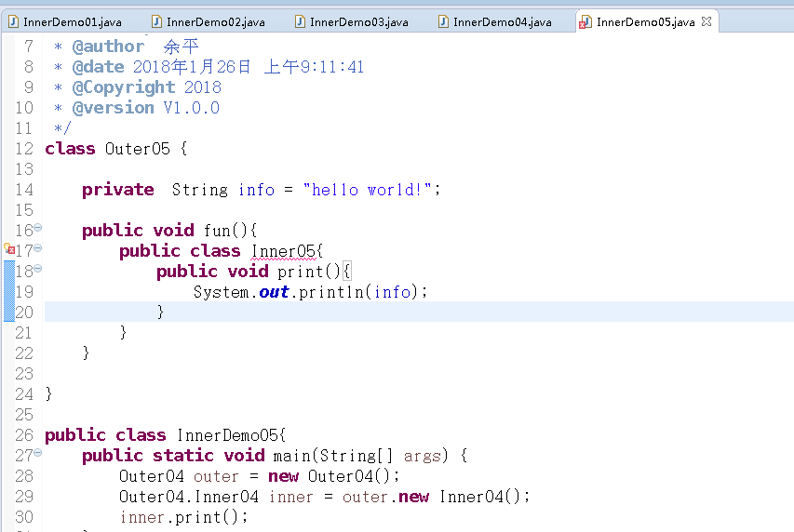This screenshot has height=532, width=794.
Task: Click the Outer05 class name on line 12
Action: click(137, 149)
